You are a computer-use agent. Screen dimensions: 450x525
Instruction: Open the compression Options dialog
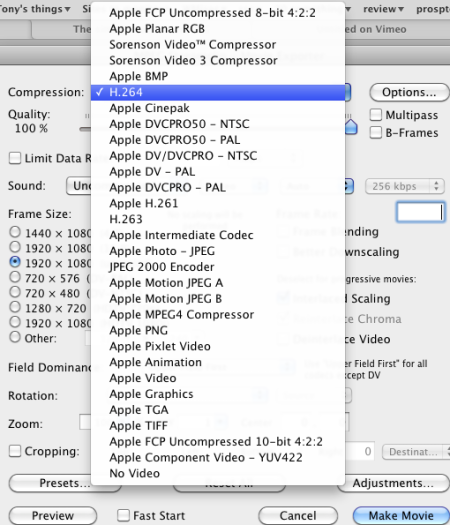[409, 92]
